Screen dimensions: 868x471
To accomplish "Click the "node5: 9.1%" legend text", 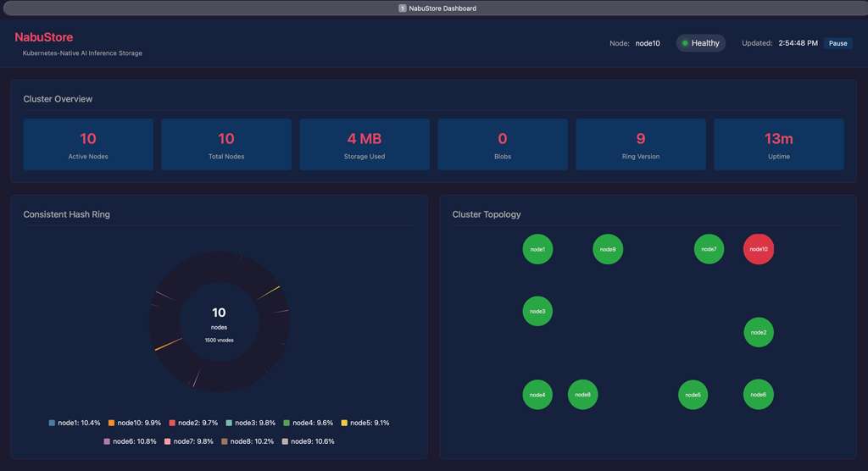I will click(370, 423).
